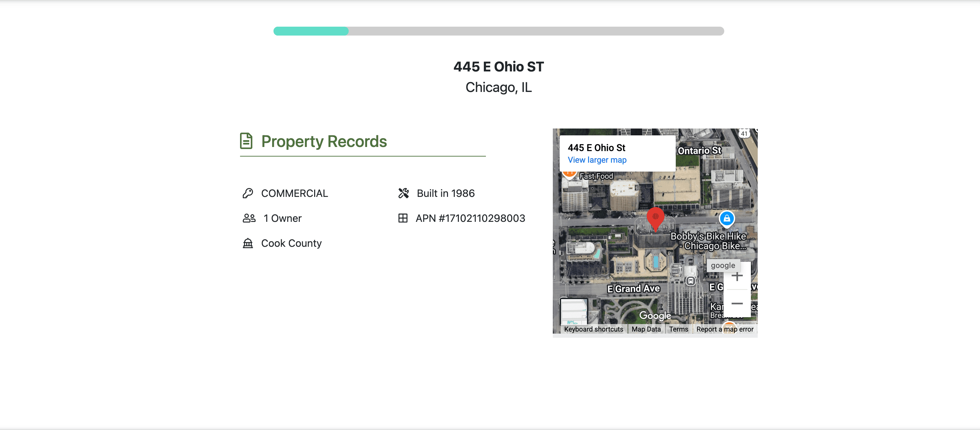The image size is (980, 430).
Task: Click Report a map error link
Action: click(x=725, y=329)
